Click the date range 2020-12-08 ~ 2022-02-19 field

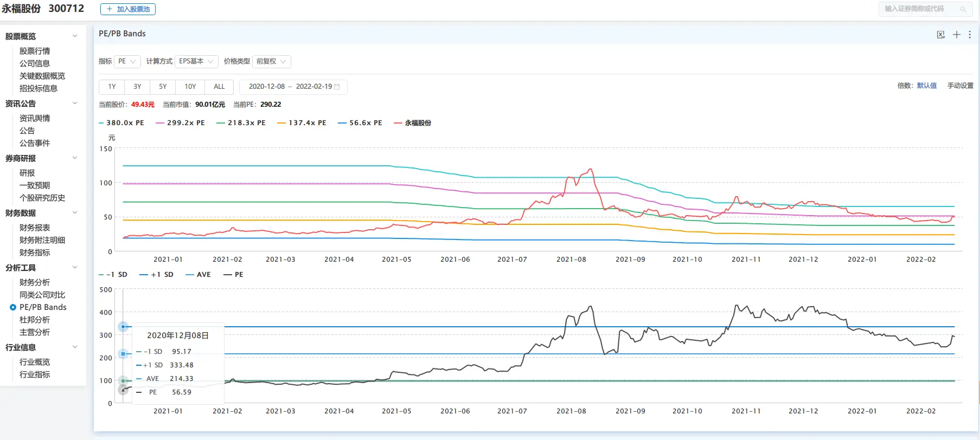293,87
